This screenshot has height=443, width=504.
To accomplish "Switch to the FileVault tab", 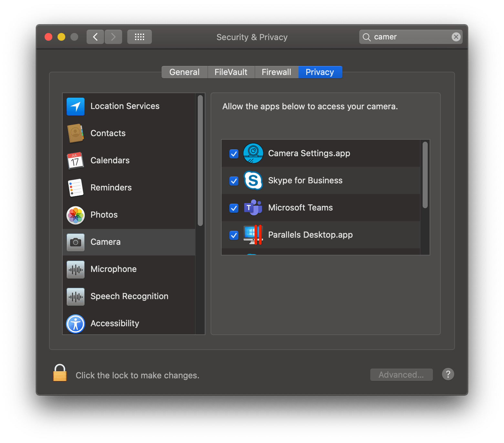I will pos(231,72).
